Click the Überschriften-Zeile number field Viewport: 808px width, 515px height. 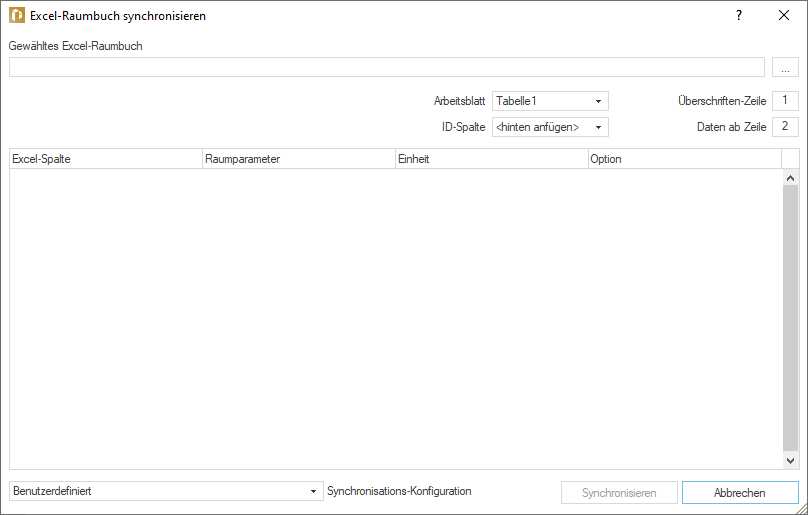click(785, 101)
